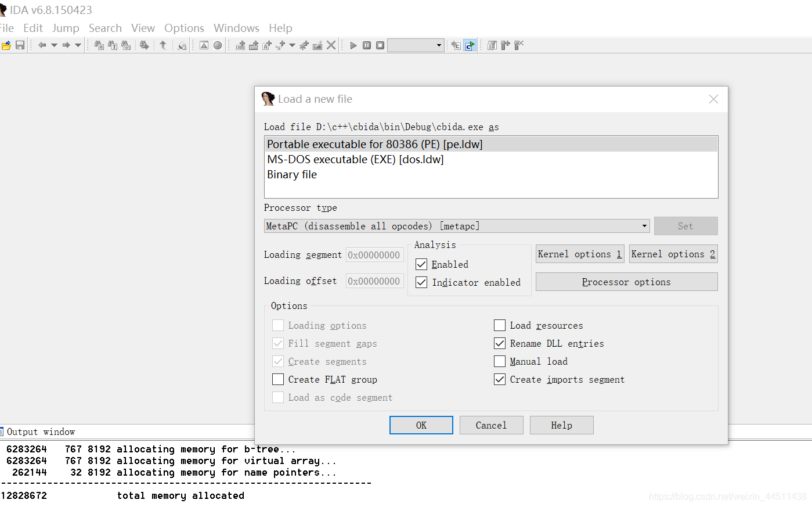812x507 pixels.
Task: Click the search next binoculars arrow icon
Action: tap(145, 45)
